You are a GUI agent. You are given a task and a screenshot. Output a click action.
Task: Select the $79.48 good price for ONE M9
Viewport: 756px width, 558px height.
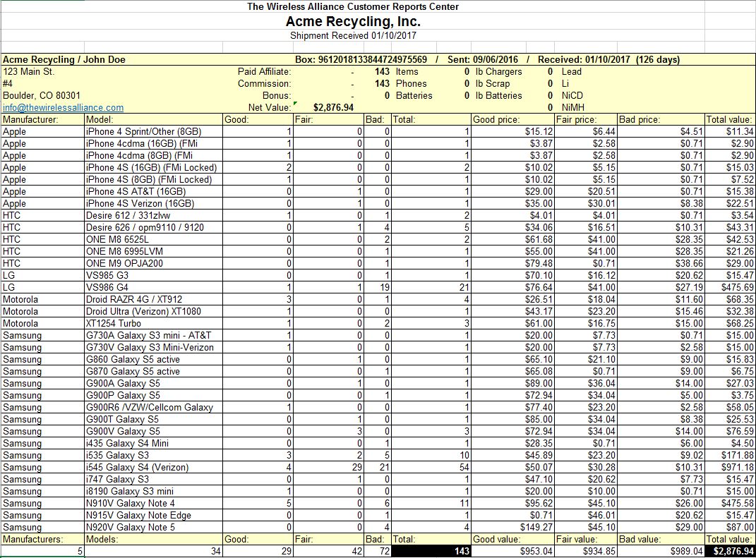coord(512,264)
